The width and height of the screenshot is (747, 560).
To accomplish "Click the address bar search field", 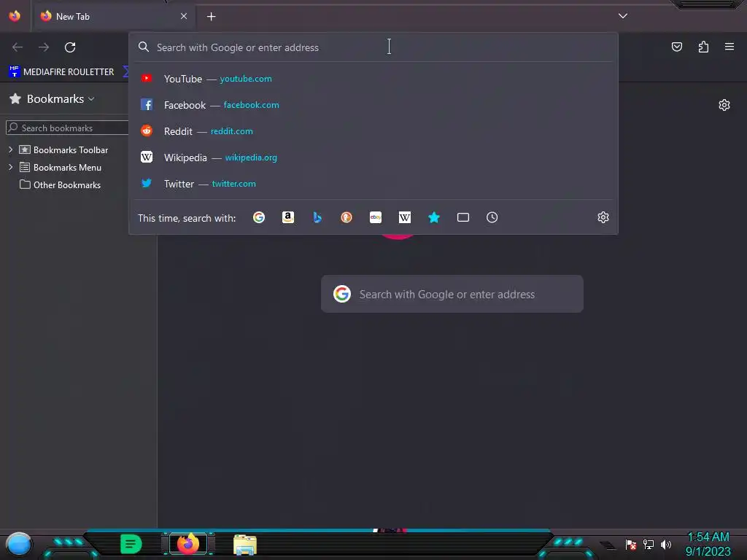I will coord(373,47).
